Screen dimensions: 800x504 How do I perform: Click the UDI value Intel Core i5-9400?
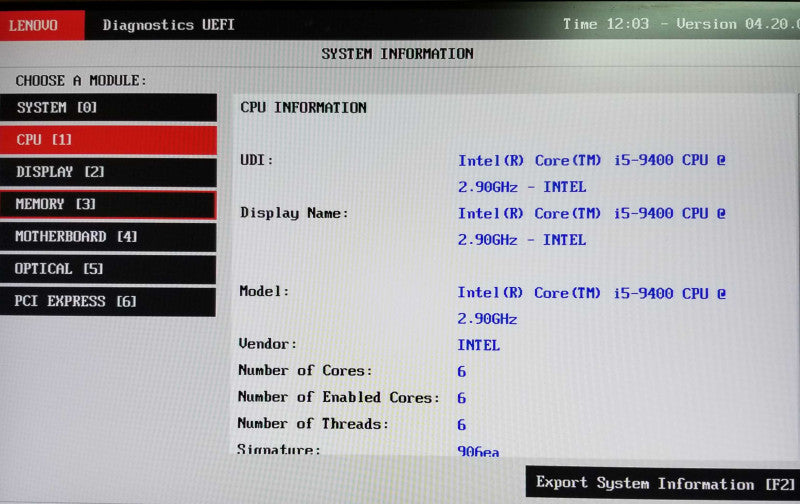pyautogui.click(x=592, y=173)
